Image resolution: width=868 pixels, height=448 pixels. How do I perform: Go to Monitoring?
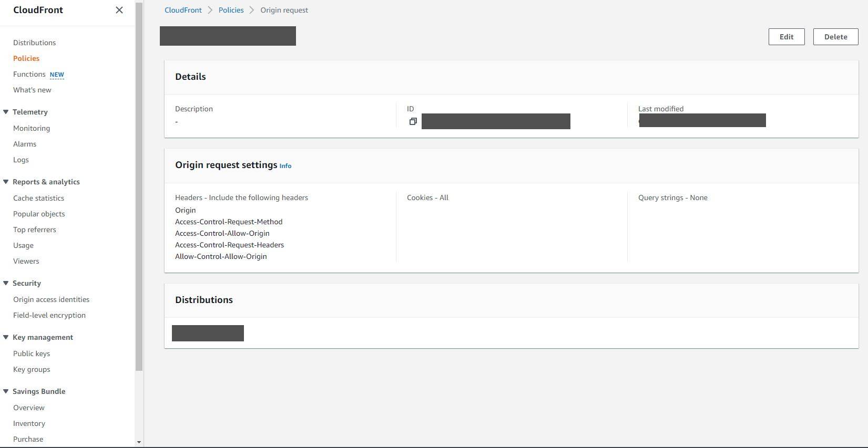pyautogui.click(x=32, y=128)
